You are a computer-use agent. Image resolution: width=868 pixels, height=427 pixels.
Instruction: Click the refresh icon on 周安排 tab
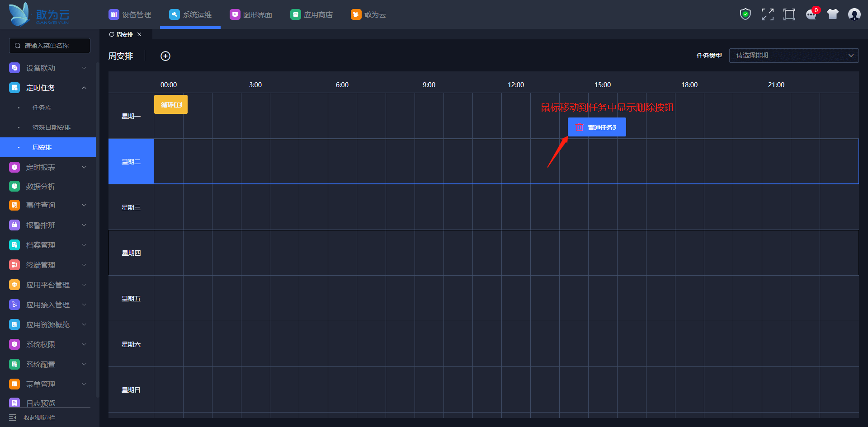[x=112, y=35]
